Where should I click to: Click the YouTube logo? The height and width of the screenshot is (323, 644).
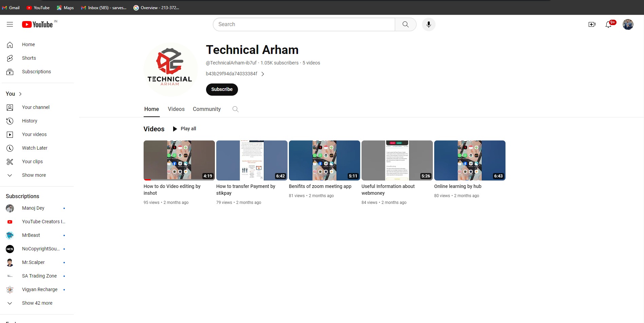click(x=37, y=24)
